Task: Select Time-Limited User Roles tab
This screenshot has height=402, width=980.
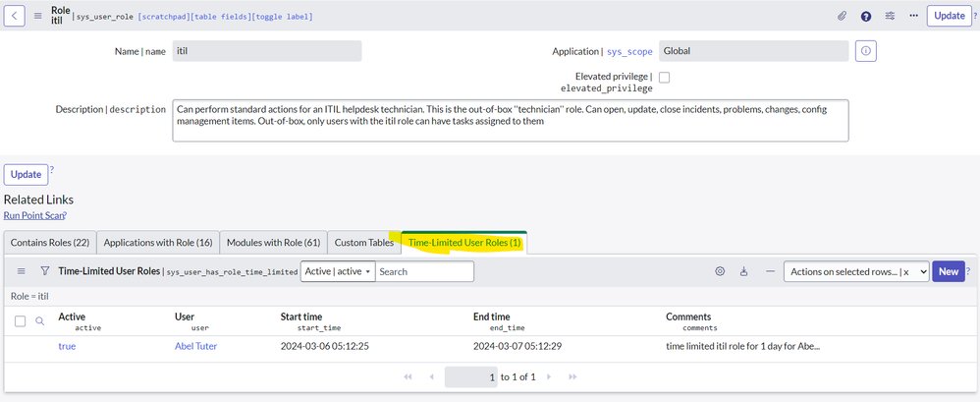Action: click(x=463, y=242)
